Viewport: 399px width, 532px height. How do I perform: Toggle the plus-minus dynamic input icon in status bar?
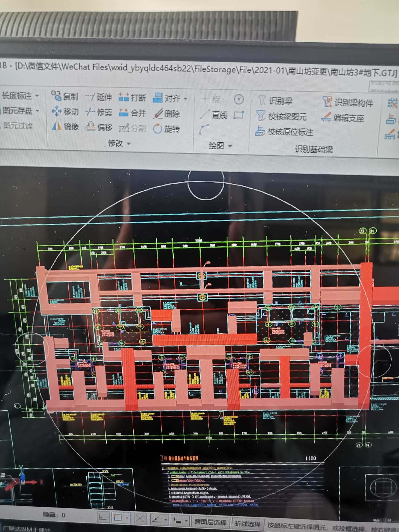177,519
